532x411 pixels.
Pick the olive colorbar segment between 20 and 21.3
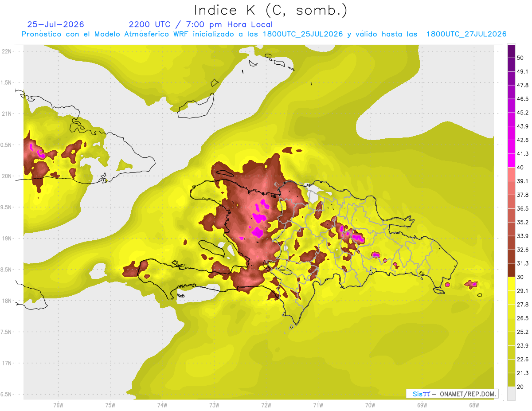click(511, 380)
